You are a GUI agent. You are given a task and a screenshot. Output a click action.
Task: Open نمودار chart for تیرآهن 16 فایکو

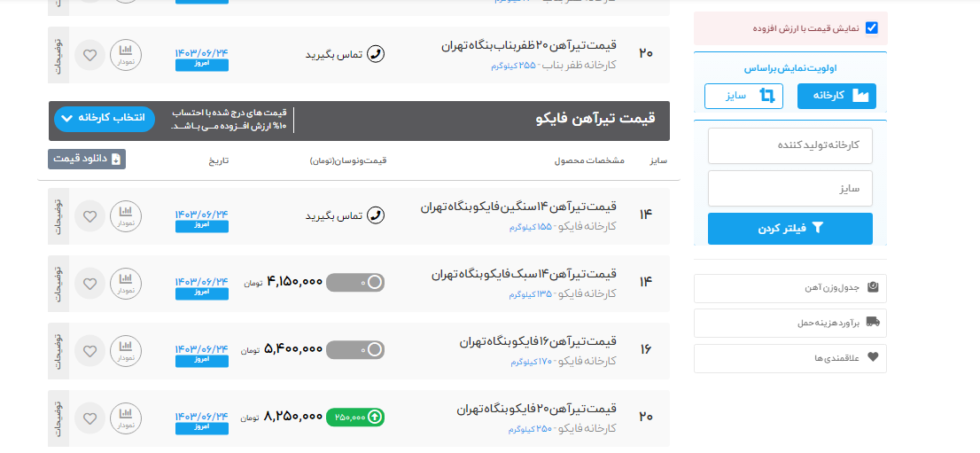coord(126,351)
